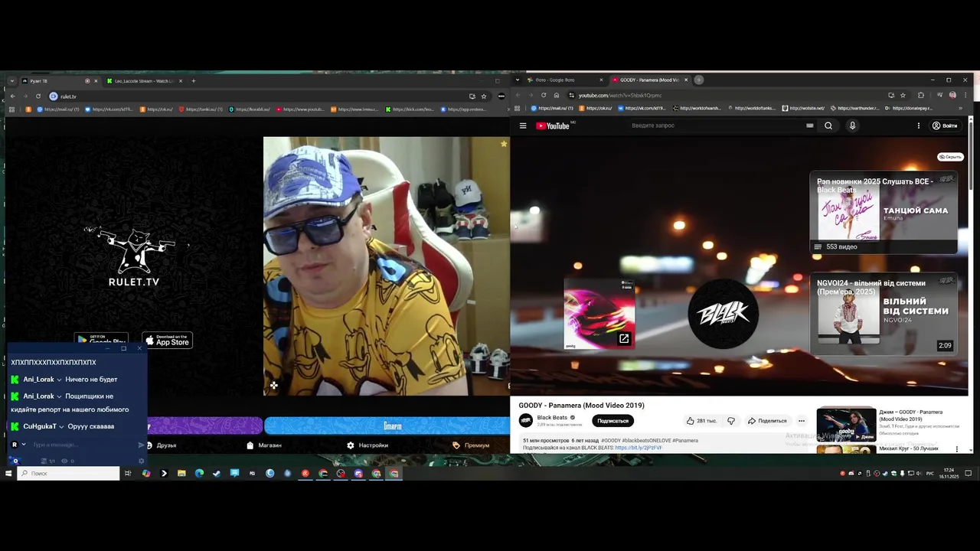Image resolution: width=980 pixels, height=551 pixels.
Task: Click the Black Beats channel avatar
Action: pyautogui.click(x=526, y=420)
